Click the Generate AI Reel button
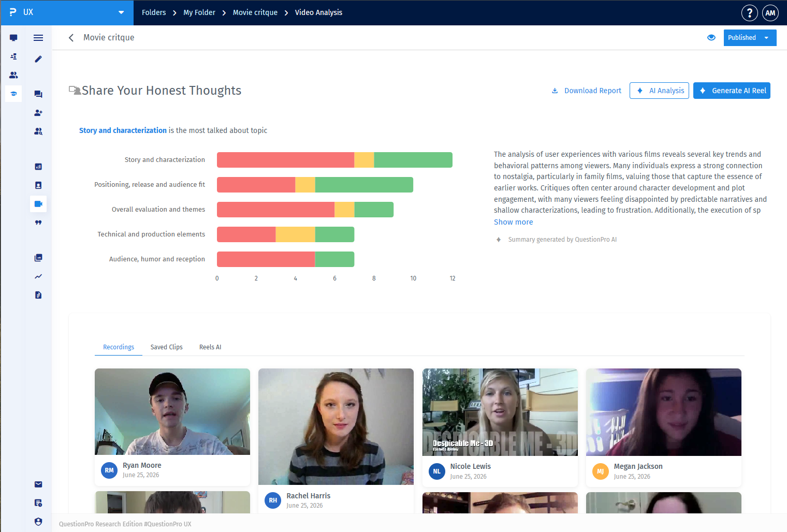787x532 pixels. 732,91
